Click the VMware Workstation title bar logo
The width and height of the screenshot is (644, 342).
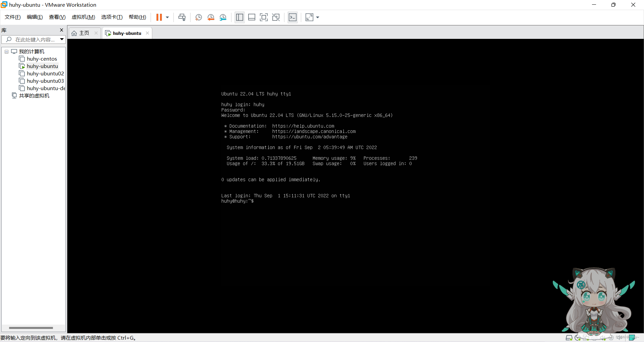(4, 5)
